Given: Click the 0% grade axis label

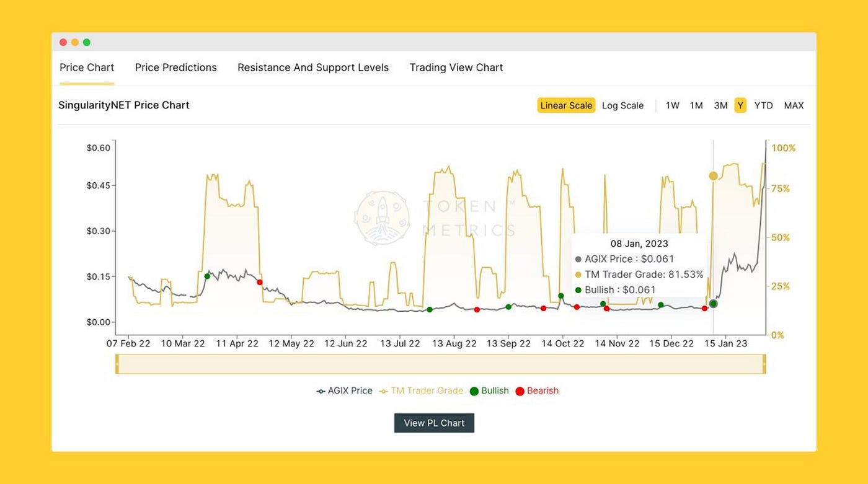Looking at the screenshot, I should click(778, 335).
